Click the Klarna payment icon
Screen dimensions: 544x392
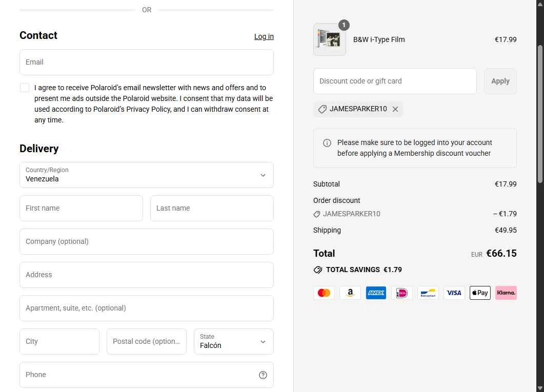(506, 293)
